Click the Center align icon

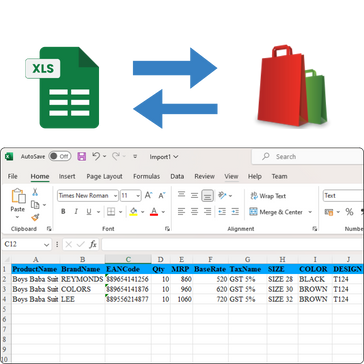(x=195, y=212)
